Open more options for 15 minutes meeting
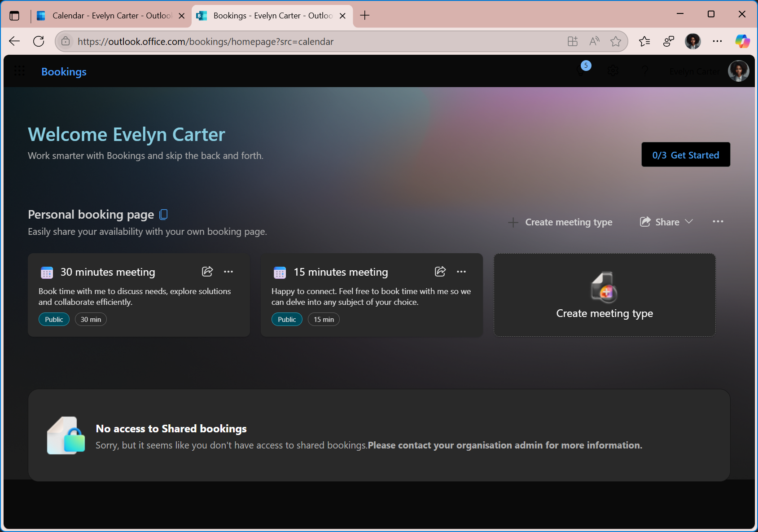Screen dimensions: 758x532 point(461,272)
